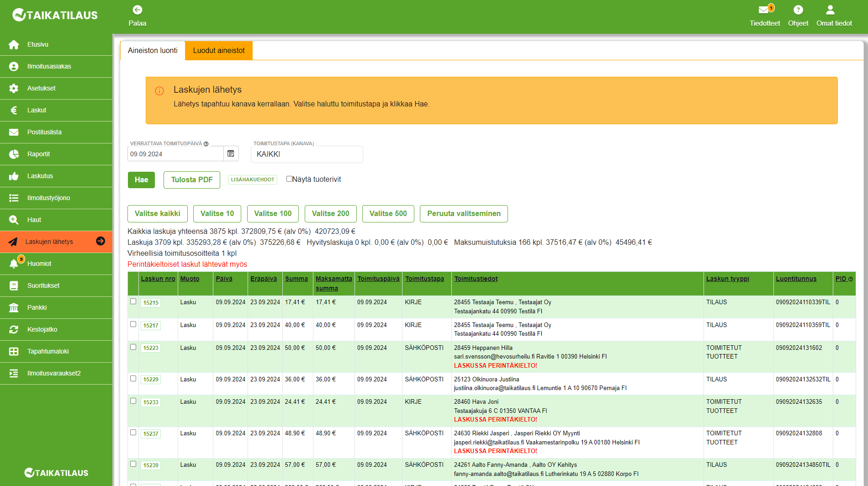868x486 pixels.
Task: Click the Peruuta valitseminen button
Action: pyautogui.click(x=464, y=214)
